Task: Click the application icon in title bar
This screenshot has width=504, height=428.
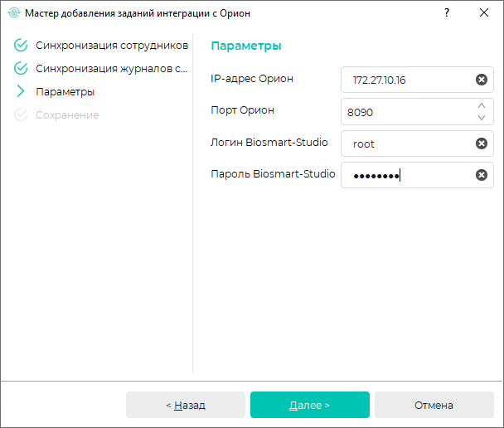Action: click(14, 13)
